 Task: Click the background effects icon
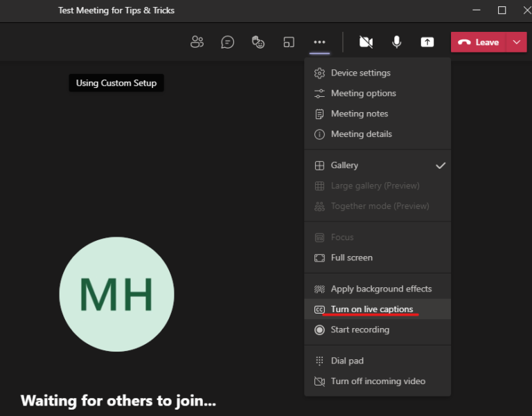point(319,289)
